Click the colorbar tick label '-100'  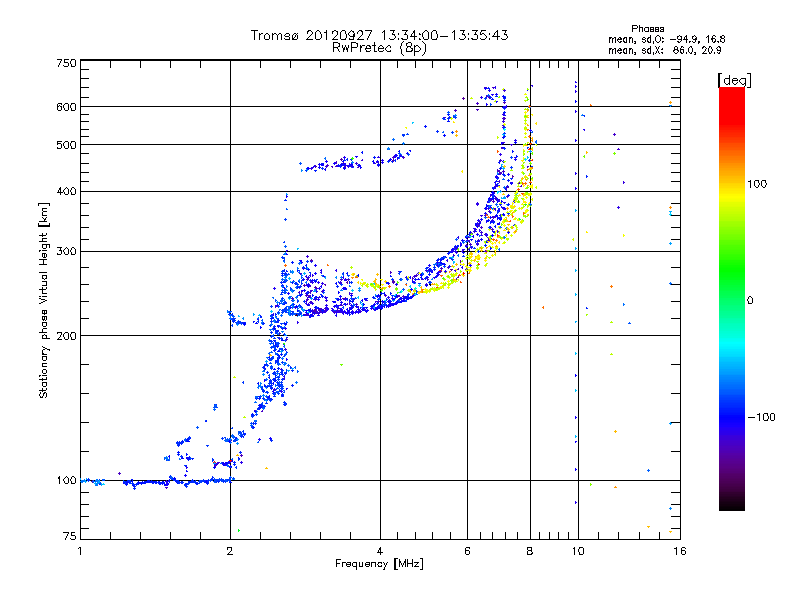[761, 417]
